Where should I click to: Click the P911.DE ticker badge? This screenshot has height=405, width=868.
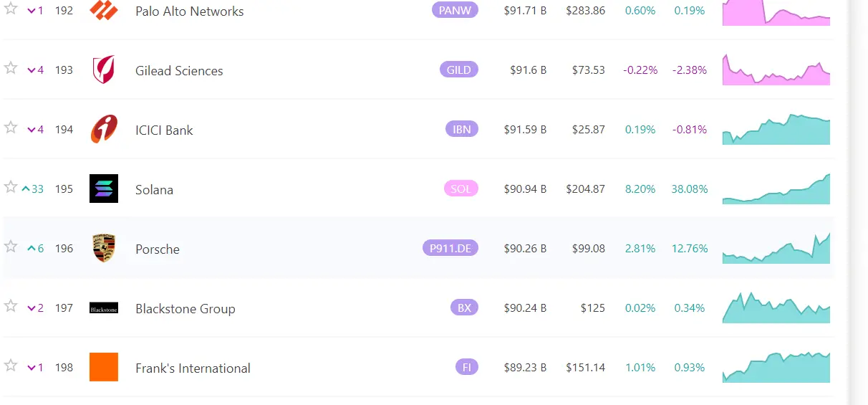[x=450, y=249]
